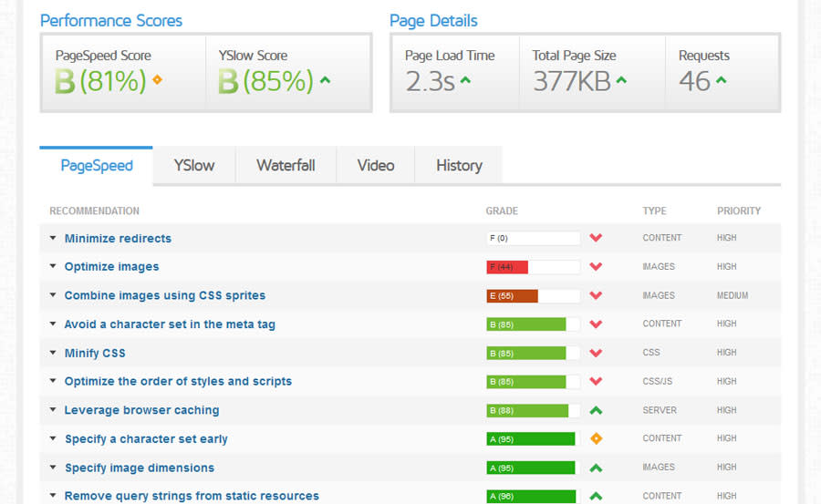Click the green B grade letter of YSlow Score
Screen dimensions: 821x504
(228, 82)
